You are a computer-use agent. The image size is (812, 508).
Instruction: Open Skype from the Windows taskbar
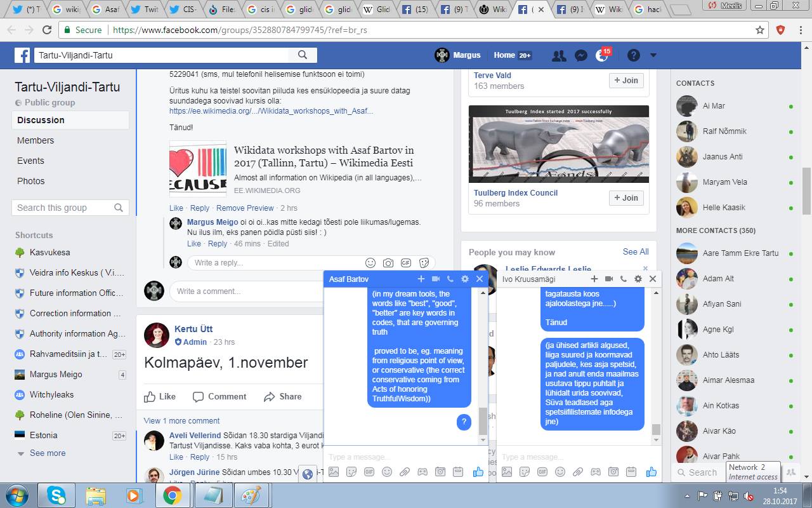click(56, 495)
